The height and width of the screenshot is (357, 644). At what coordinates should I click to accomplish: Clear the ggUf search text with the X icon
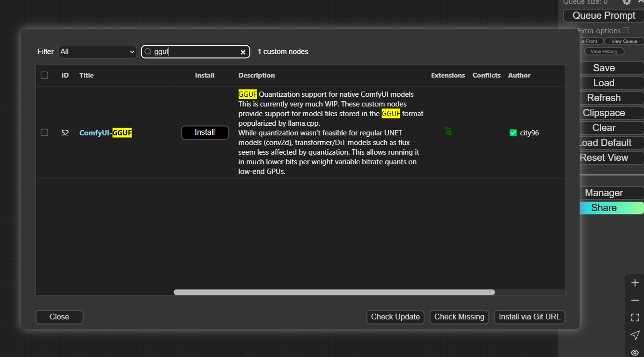[x=243, y=52]
